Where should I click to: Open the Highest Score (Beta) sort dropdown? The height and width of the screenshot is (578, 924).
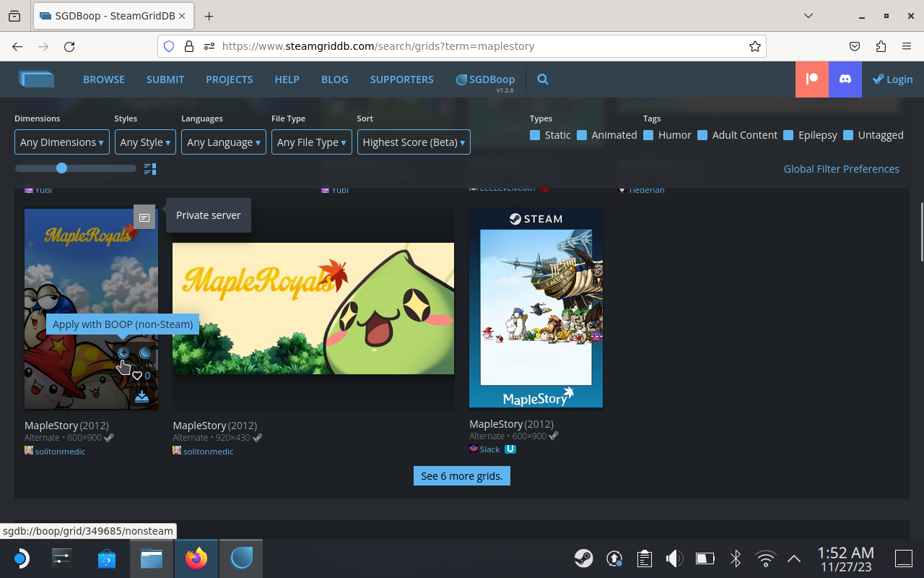coord(414,142)
